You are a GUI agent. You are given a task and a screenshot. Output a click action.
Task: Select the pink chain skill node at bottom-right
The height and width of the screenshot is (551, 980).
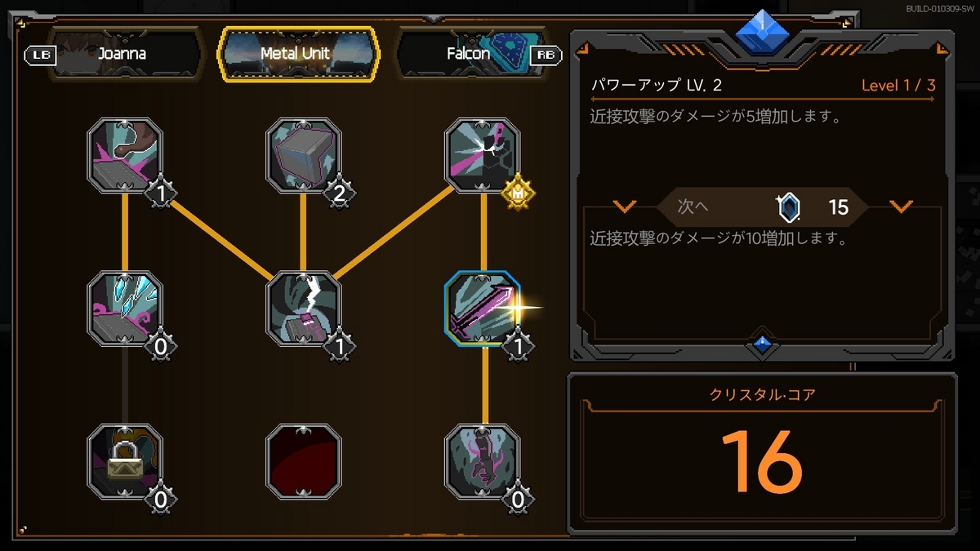pos(483,461)
